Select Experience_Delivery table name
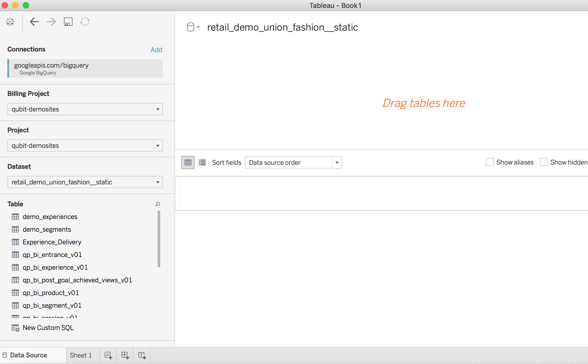Viewport: 588px width, 364px height. pos(52,242)
